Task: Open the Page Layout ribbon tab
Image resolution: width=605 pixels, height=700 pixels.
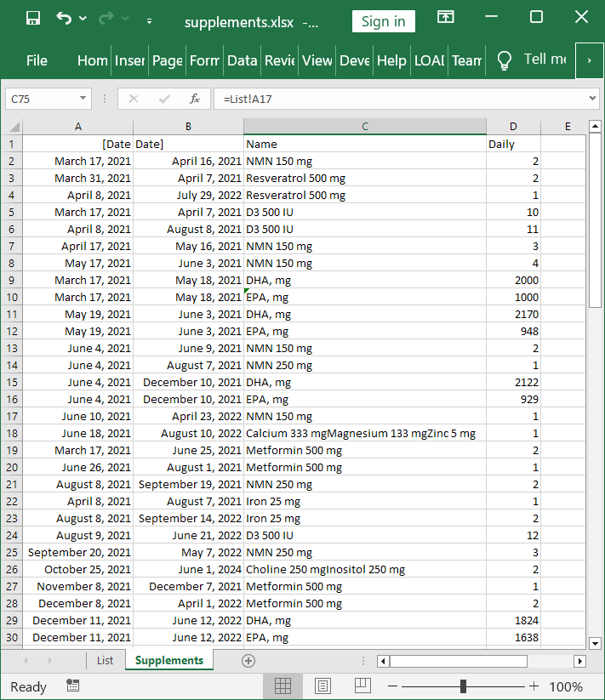Action: coord(167,60)
